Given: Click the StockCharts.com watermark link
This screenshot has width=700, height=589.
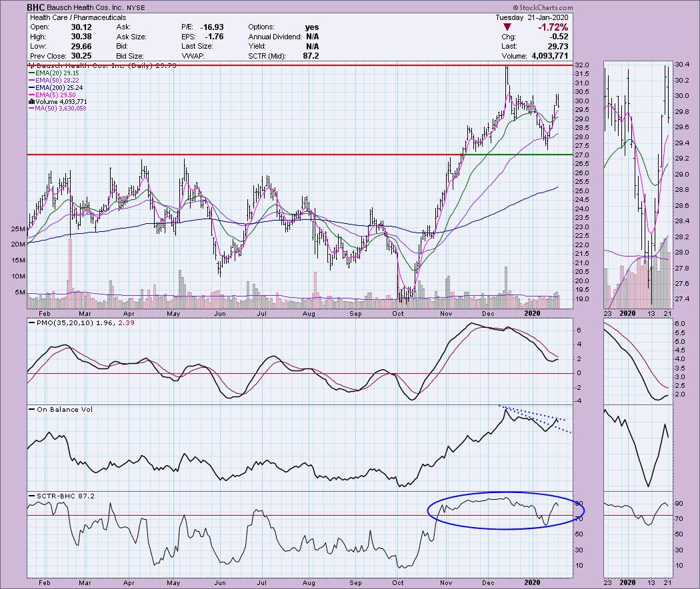Looking at the screenshot, I should tap(543, 7).
